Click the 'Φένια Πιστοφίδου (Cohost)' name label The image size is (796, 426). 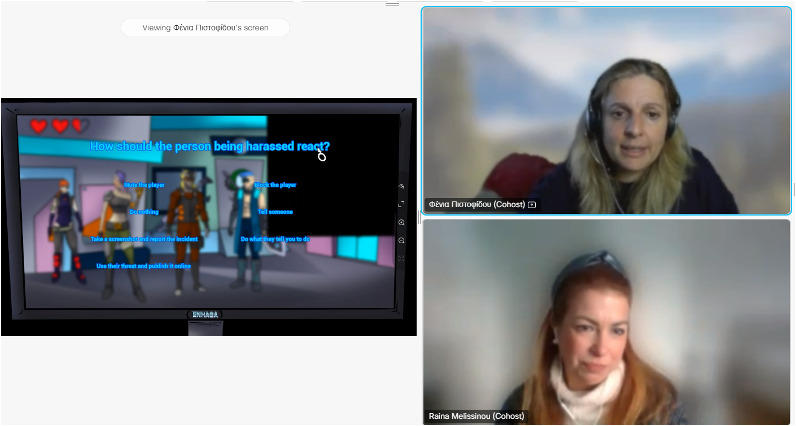click(x=482, y=205)
